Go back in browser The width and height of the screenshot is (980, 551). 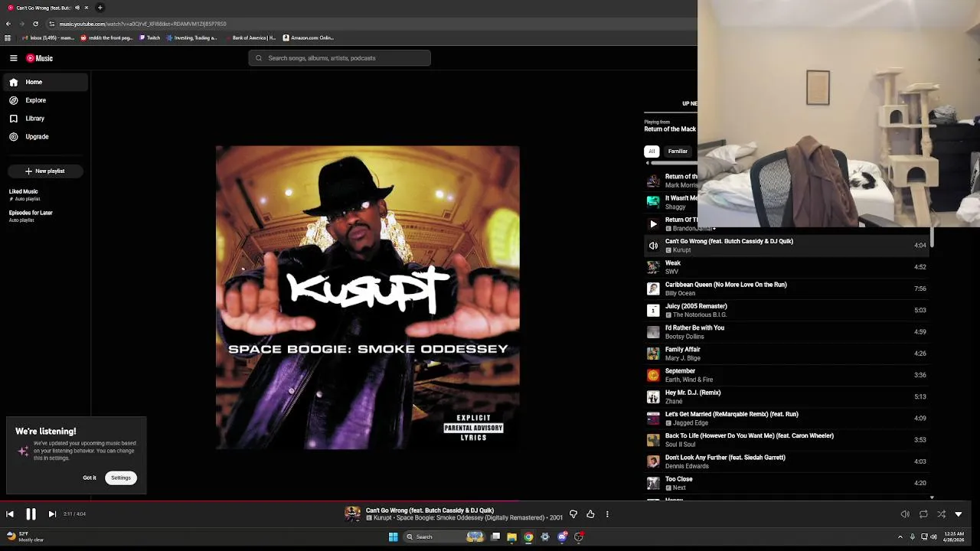pyautogui.click(x=8, y=24)
